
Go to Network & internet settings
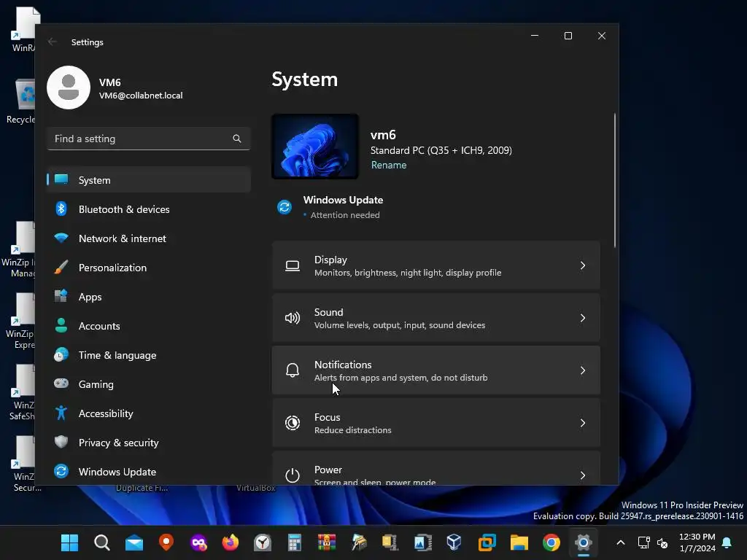149,238
